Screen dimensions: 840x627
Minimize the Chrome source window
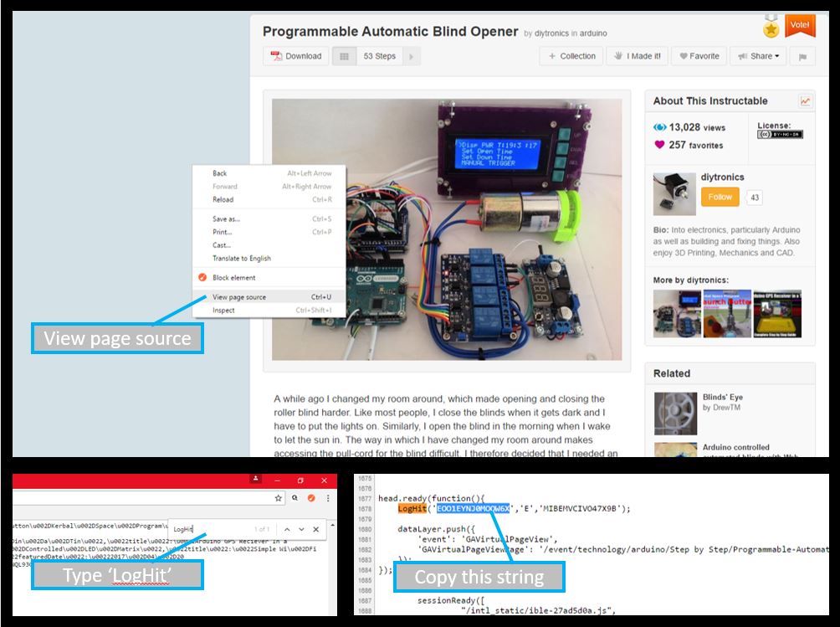pos(277,481)
